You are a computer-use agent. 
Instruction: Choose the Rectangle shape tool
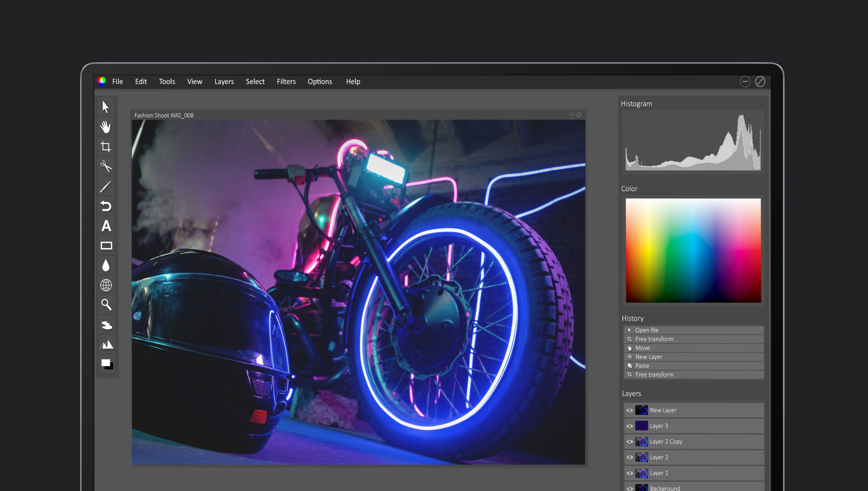coord(106,246)
